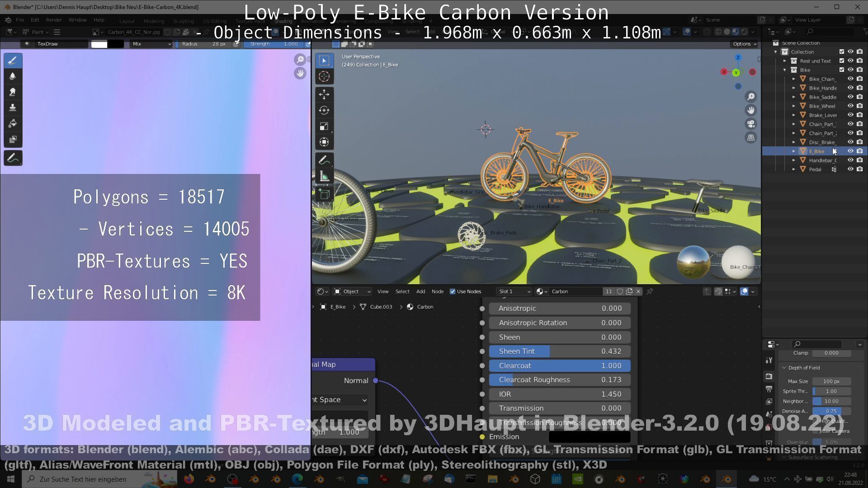868x488 pixels.
Task: Activate the Move tool
Action: pyautogui.click(x=324, y=94)
